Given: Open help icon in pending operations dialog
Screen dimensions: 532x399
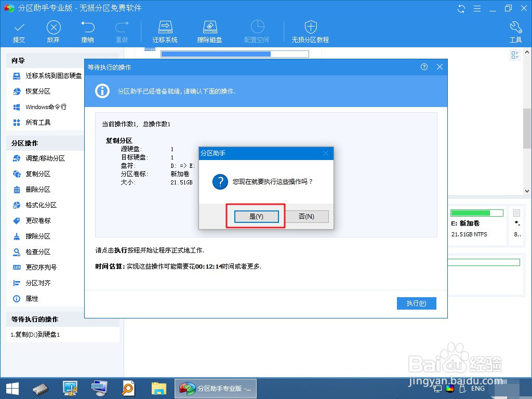Looking at the screenshot, I should coord(424,67).
